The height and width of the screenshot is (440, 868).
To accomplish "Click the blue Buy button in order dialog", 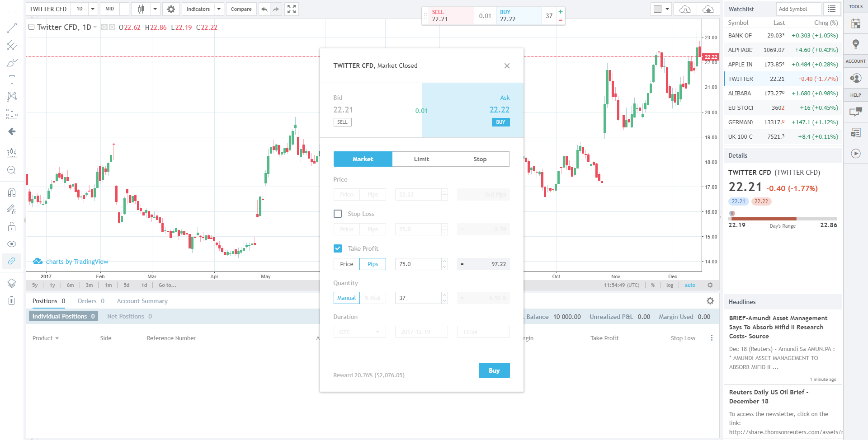I will tap(494, 370).
